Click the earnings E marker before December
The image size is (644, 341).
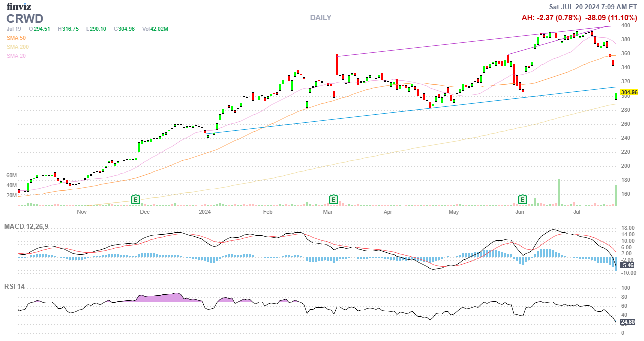pos(135,200)
